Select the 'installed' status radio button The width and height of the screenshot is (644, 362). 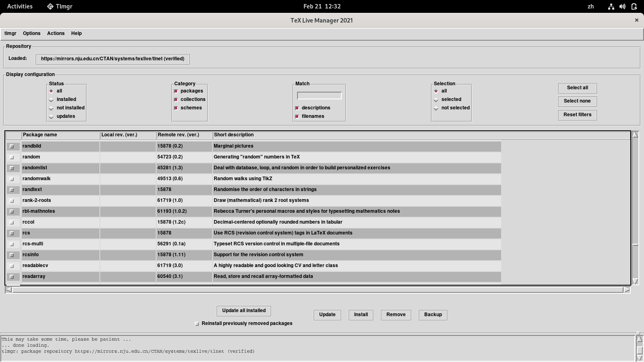52,100
